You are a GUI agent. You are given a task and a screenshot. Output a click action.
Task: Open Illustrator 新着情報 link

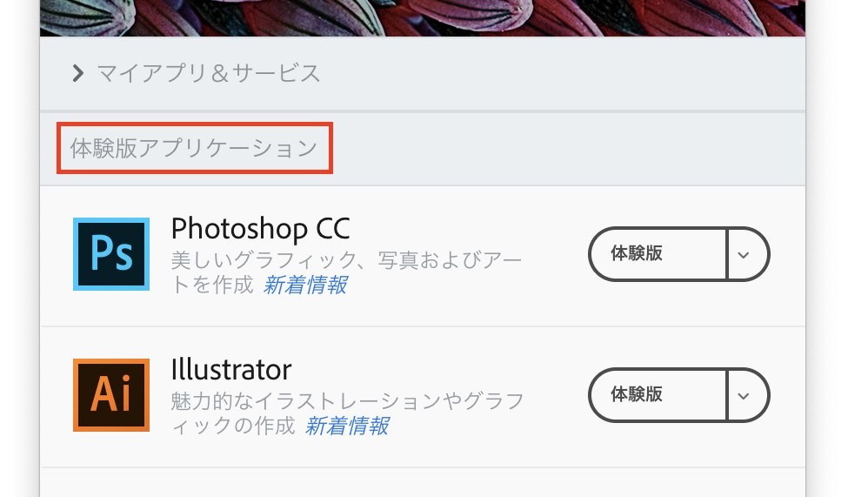coord(347,426)
